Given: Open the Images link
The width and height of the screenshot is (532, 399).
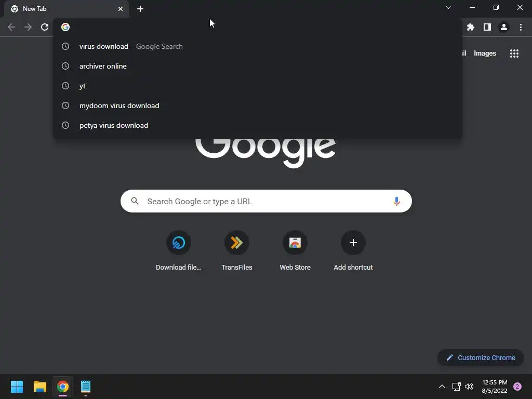Looking at the screenshot, I should click(x=485, y=54).
